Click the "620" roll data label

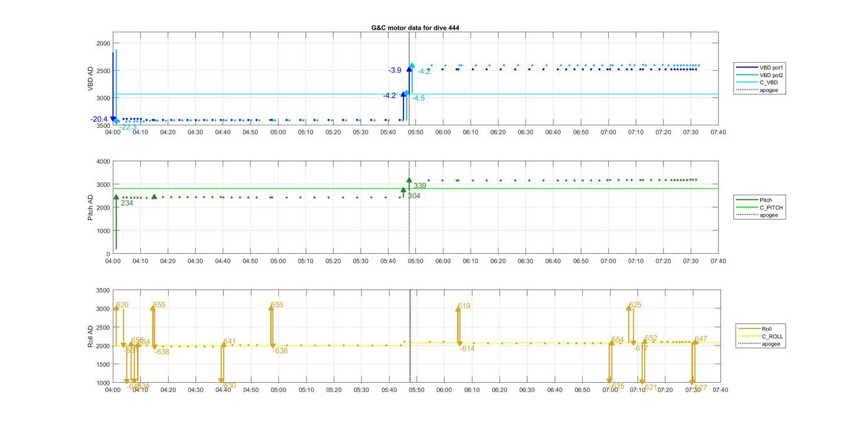click(122, 305)
